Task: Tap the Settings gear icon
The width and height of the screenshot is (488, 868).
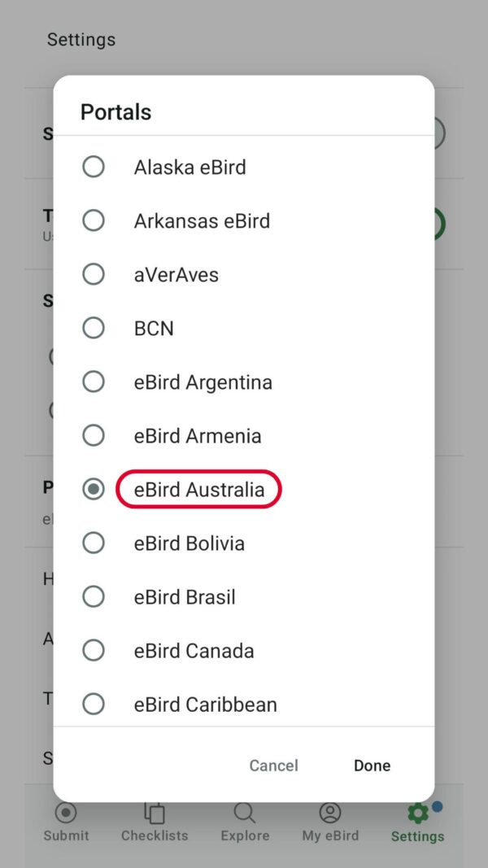Action: [416, 813]
